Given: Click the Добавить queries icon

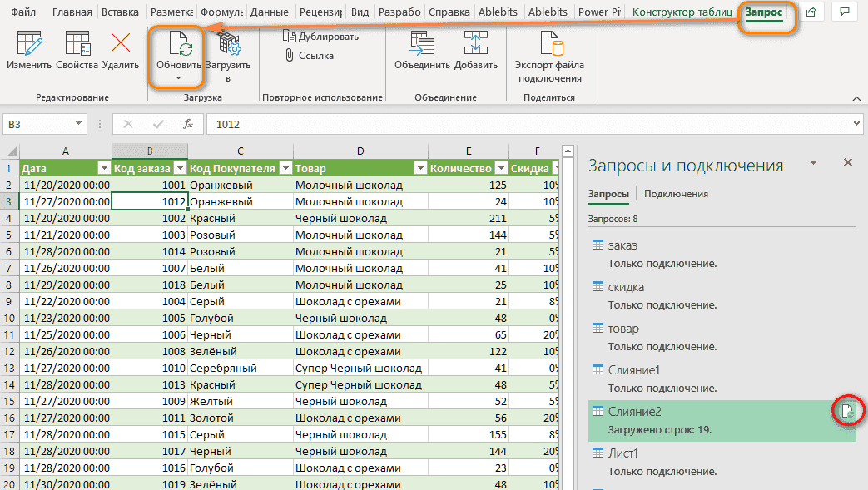Looking at the screenshot, I should [476, 44].
